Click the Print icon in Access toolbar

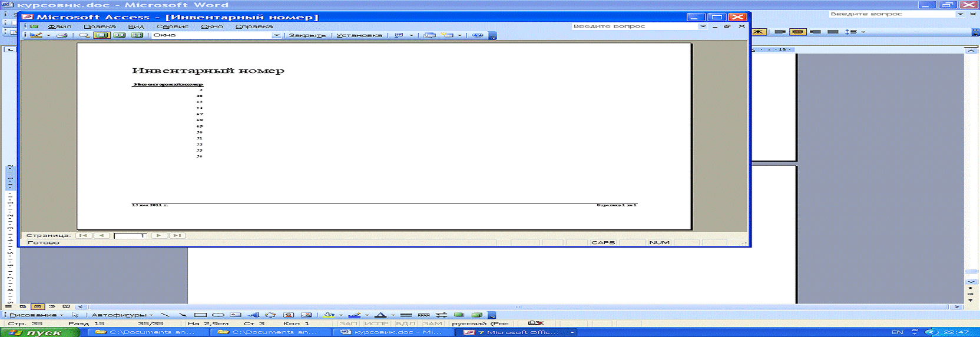point(61,35)
